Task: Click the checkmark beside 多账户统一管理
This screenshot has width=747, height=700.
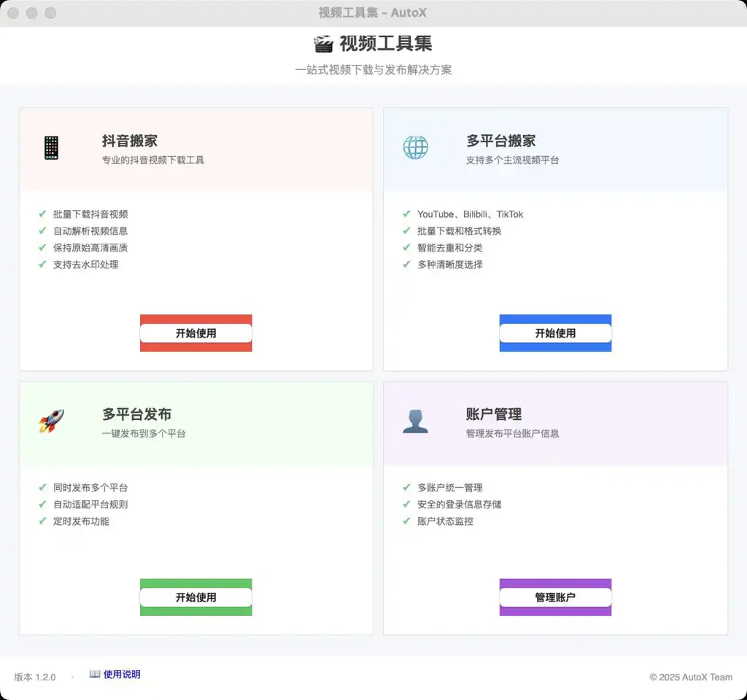Action: tap(406, 487)
